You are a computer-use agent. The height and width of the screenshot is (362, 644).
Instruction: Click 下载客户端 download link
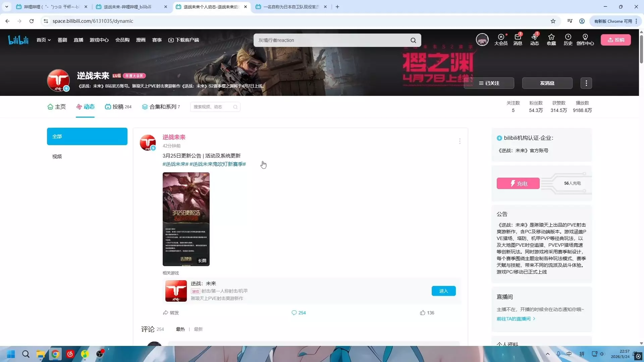point(183,40)
